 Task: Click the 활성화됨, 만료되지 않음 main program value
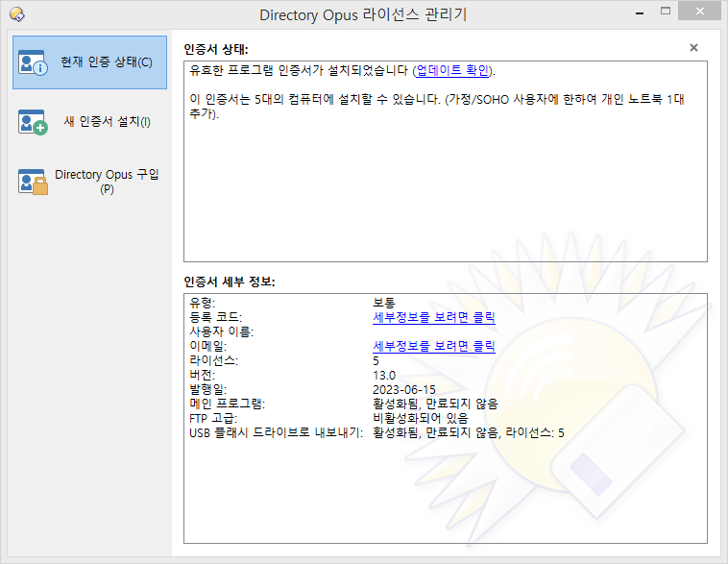[x=435, y=404]
